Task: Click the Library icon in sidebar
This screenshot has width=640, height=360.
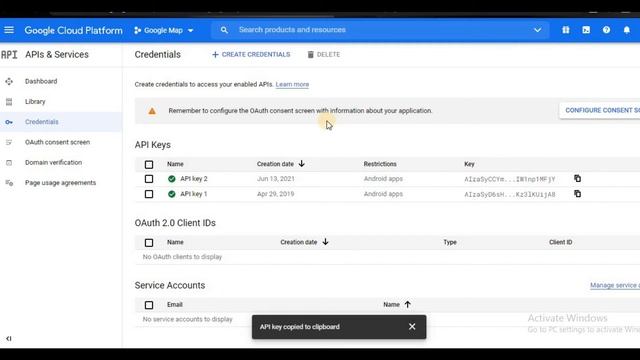Action: pos(9,102)
